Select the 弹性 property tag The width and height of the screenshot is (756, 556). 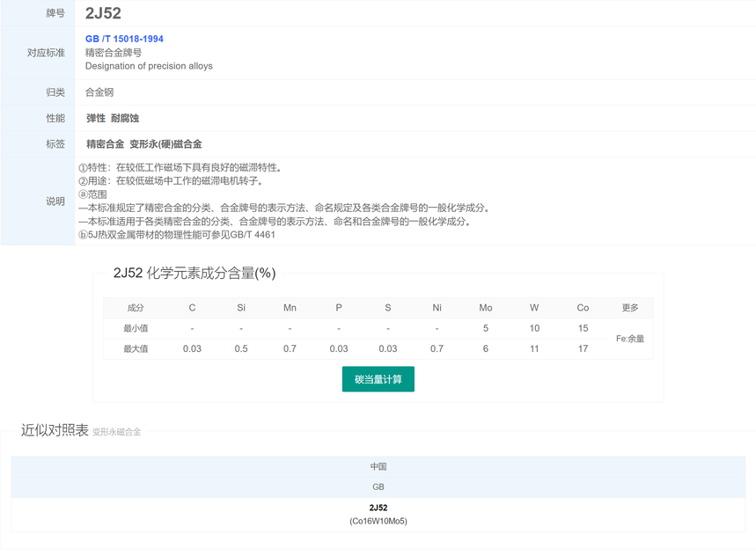(96, 118)
